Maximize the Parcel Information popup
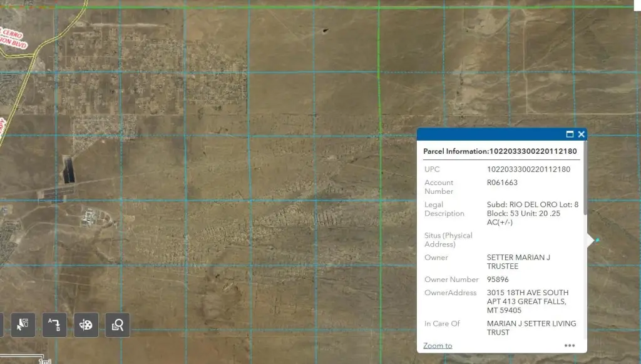Screen dimensions: 641x364 pyautogui.click(x=570, y=134)
